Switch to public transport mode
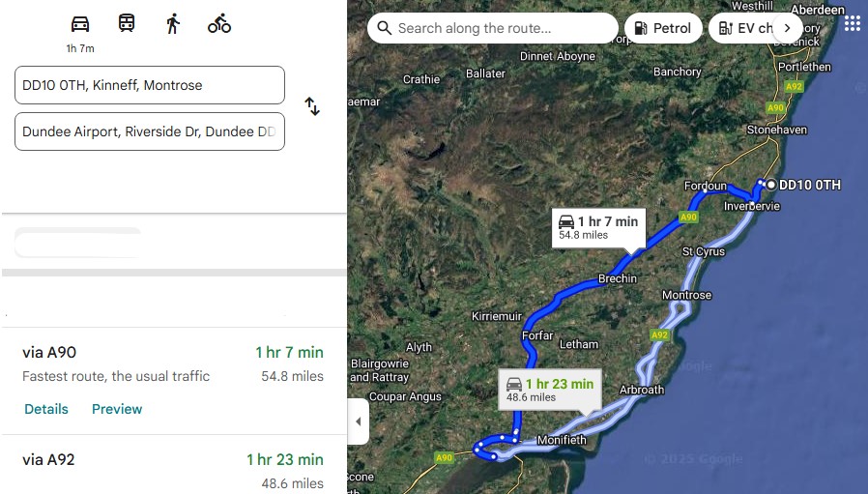 coord(127,23)
